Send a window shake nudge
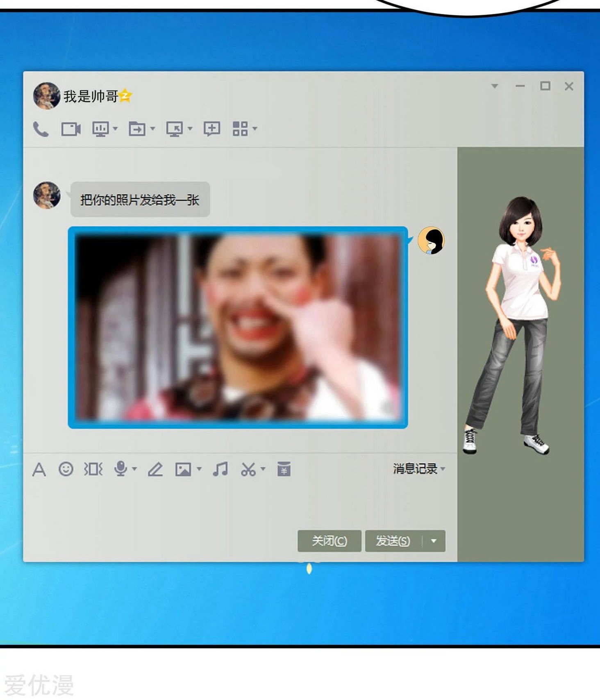Image resolution: width=600 pixels, height=700 pixels. pos(93,469)
